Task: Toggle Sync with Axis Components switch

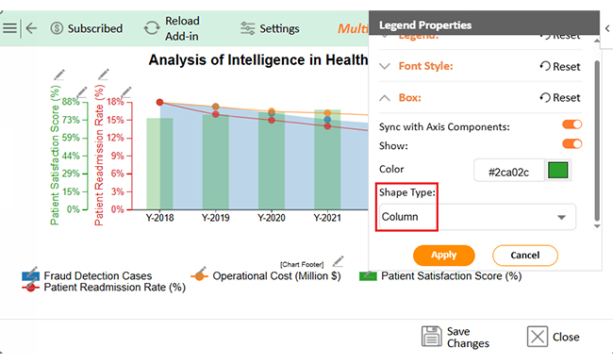Action: pos(572,124)
